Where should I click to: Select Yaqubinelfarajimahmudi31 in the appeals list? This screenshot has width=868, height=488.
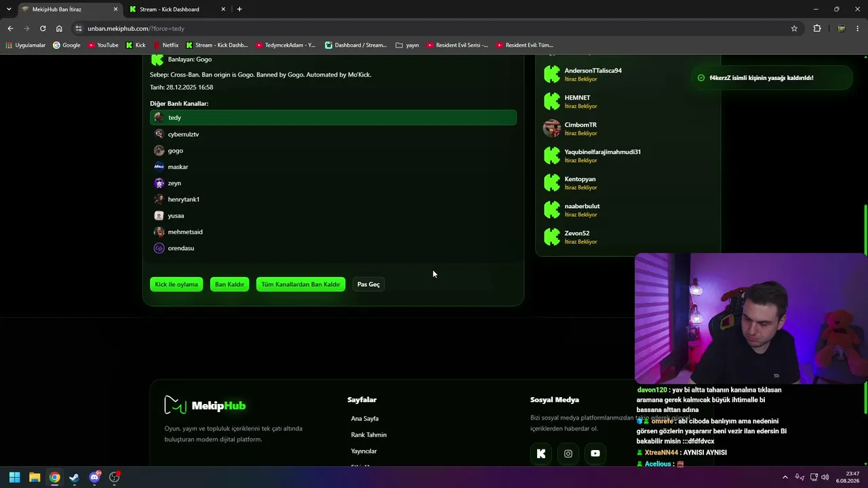point(627,155)
